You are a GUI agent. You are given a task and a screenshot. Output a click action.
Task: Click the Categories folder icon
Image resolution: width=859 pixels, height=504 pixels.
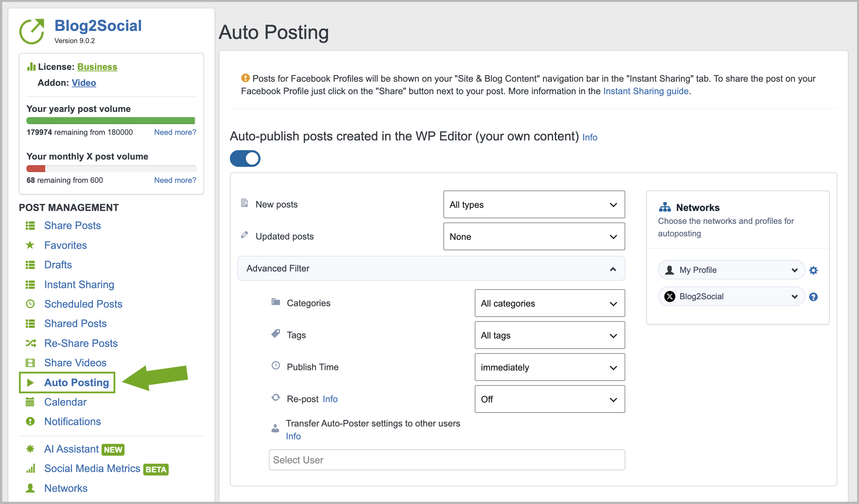(x=276, y=302)
